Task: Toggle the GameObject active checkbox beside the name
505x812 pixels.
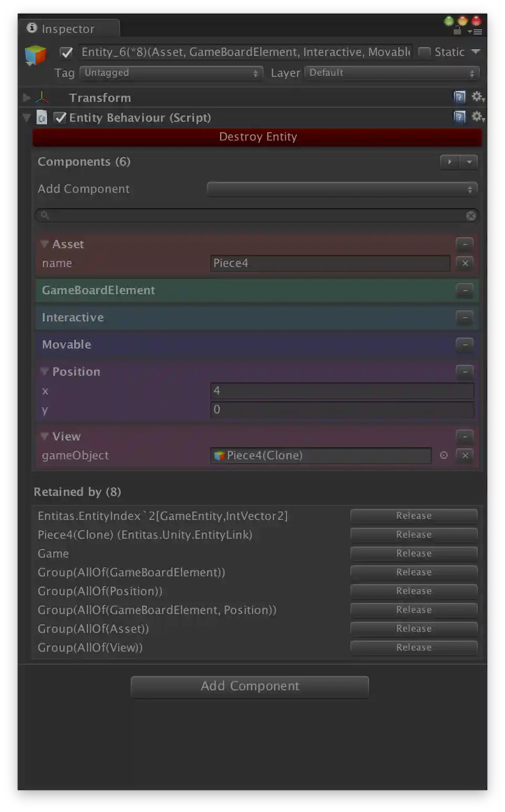Action: point(66,52)
